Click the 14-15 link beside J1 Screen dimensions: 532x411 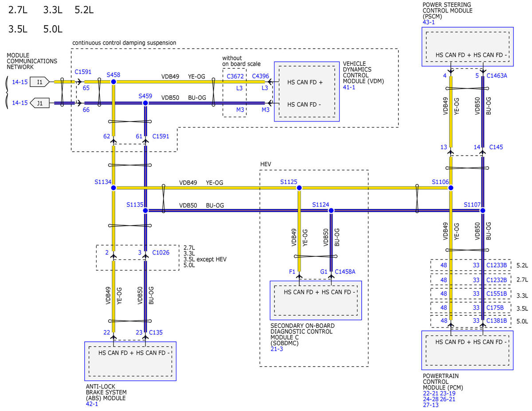(x=20, y=103)
